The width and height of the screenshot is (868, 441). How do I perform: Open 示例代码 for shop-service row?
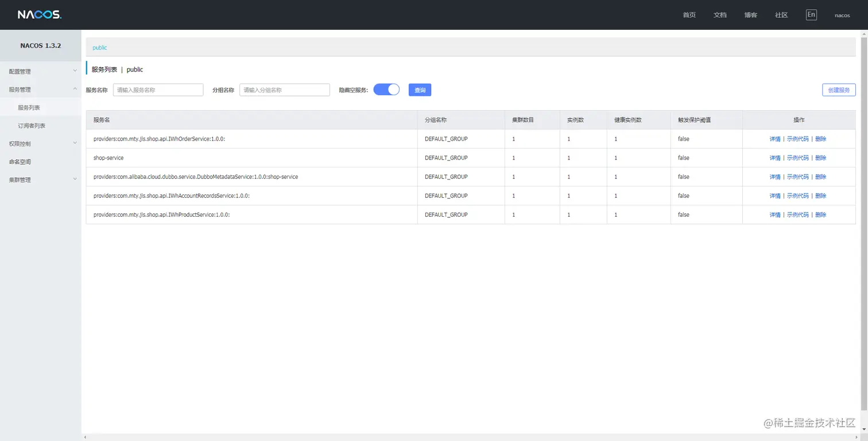[x=797, y=158]
